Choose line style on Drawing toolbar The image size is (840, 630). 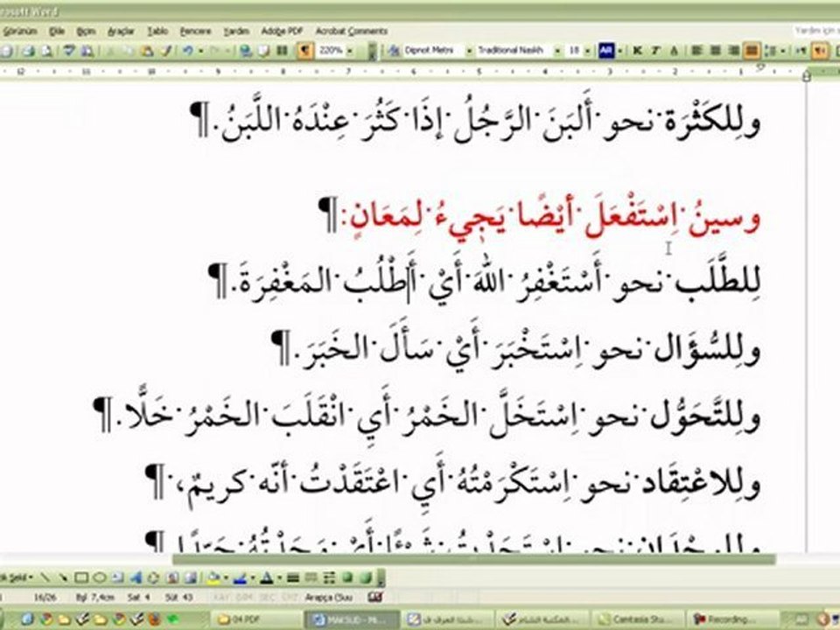[293, 578]
